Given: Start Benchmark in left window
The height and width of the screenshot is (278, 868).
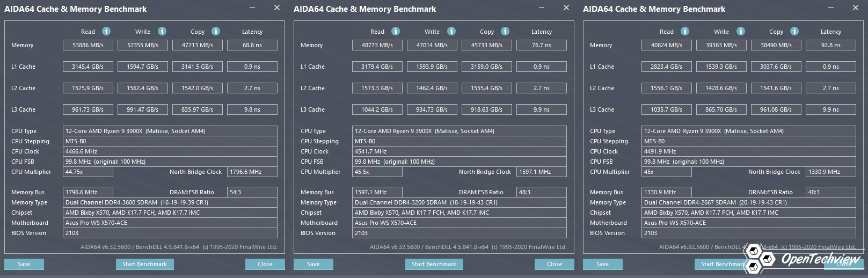Looking at the screenshot, I should pos(145,264).
